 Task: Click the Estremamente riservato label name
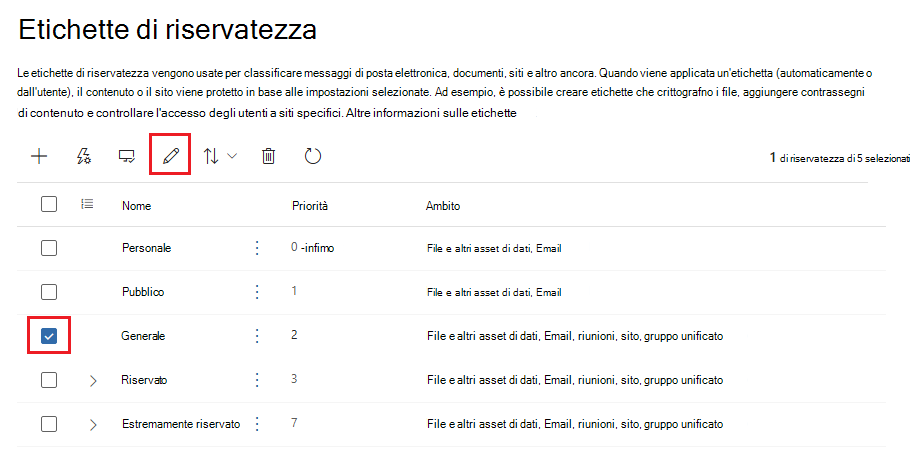tap(180, 424)
